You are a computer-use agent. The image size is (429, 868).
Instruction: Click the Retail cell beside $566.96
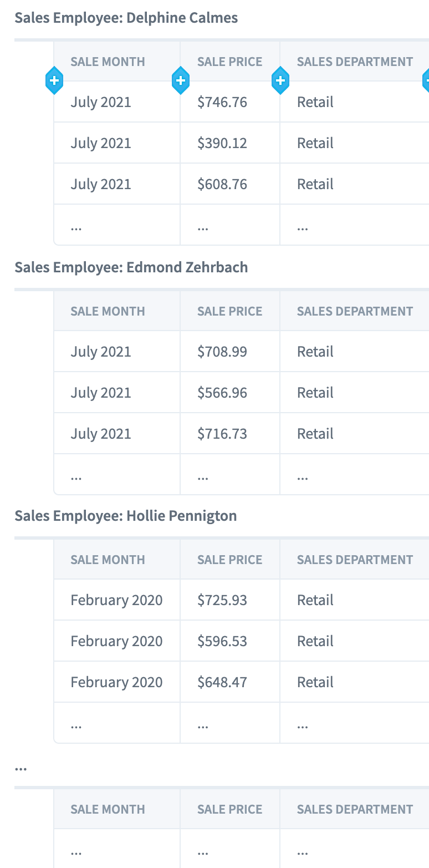pyautogui.click(x=355, y=393)
